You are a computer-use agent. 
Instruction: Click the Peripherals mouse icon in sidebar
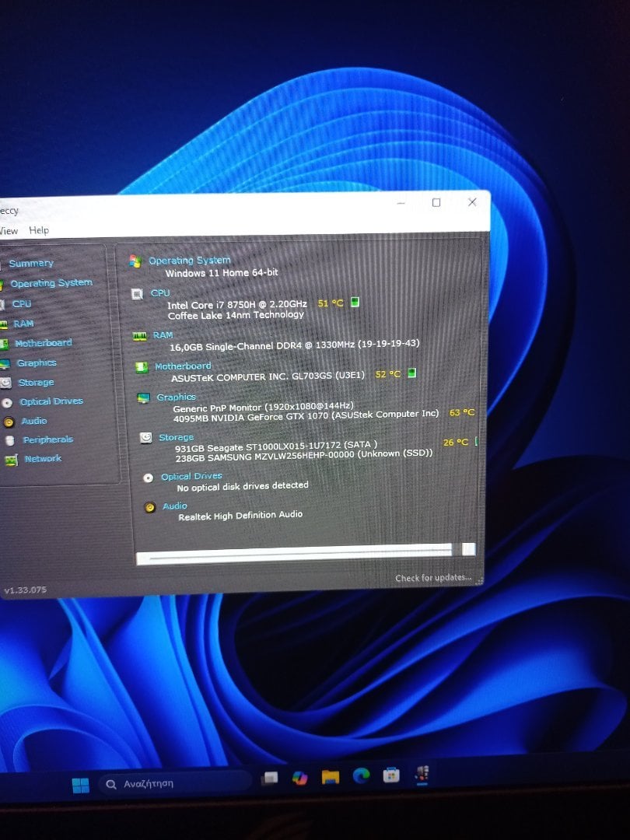click(9, 440)
